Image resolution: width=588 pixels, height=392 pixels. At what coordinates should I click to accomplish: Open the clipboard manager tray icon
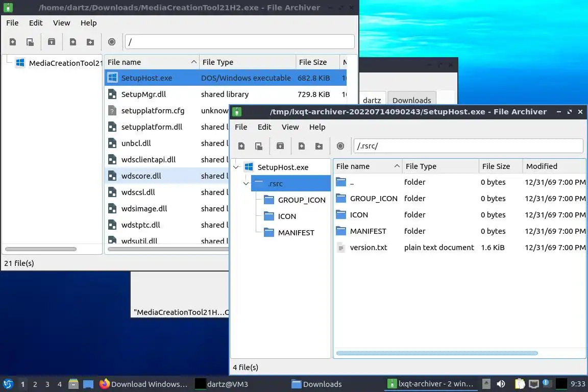pyautogui.click(x=520, y=384)
